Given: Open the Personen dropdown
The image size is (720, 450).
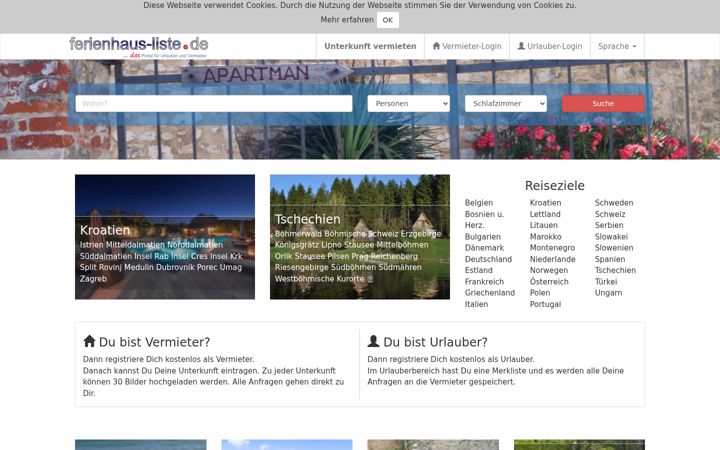Looking at the screenshot, I should tap(409, 103).
